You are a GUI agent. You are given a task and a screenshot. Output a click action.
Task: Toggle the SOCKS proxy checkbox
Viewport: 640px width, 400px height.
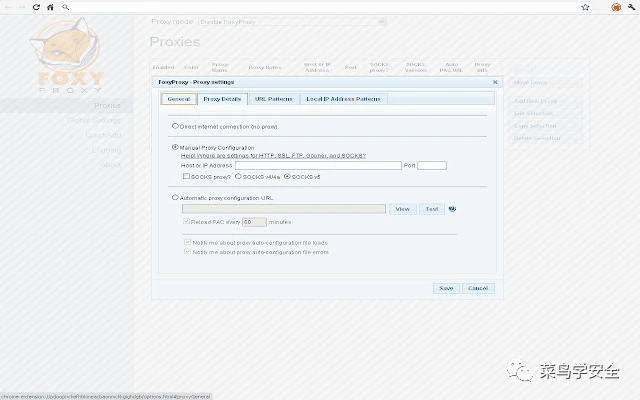coord(186,176)
